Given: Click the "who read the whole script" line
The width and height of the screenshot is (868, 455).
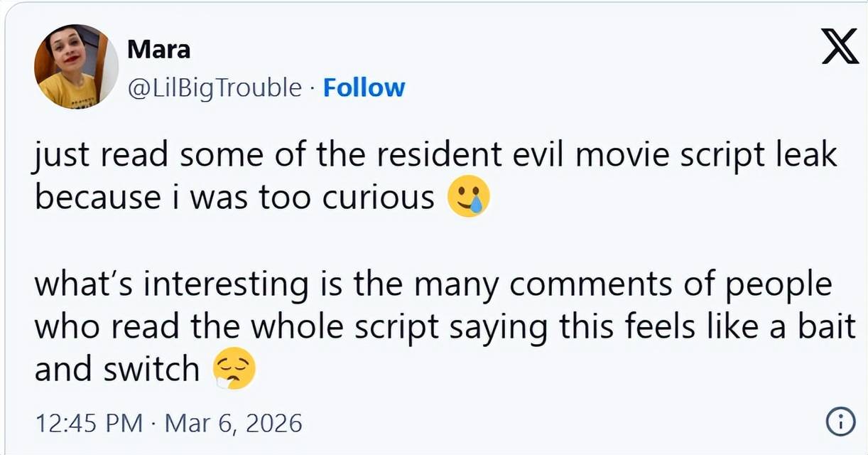Looking at the screenshot, I should click(445, 327).
